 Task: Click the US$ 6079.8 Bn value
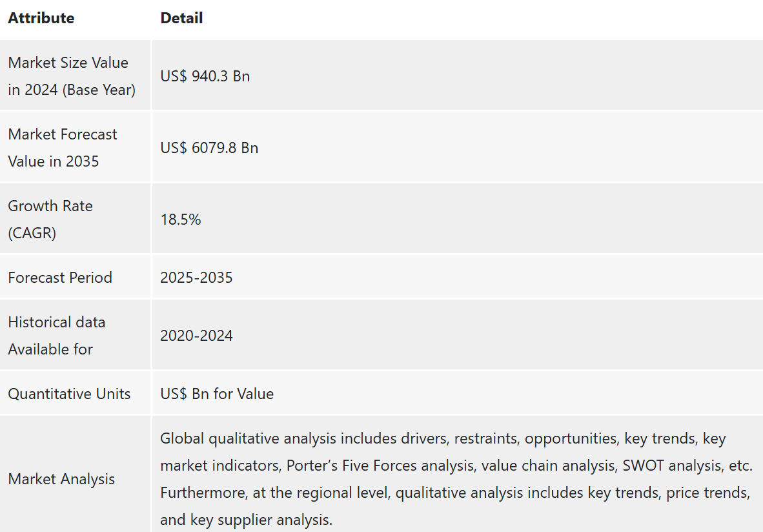coord(209,147)
